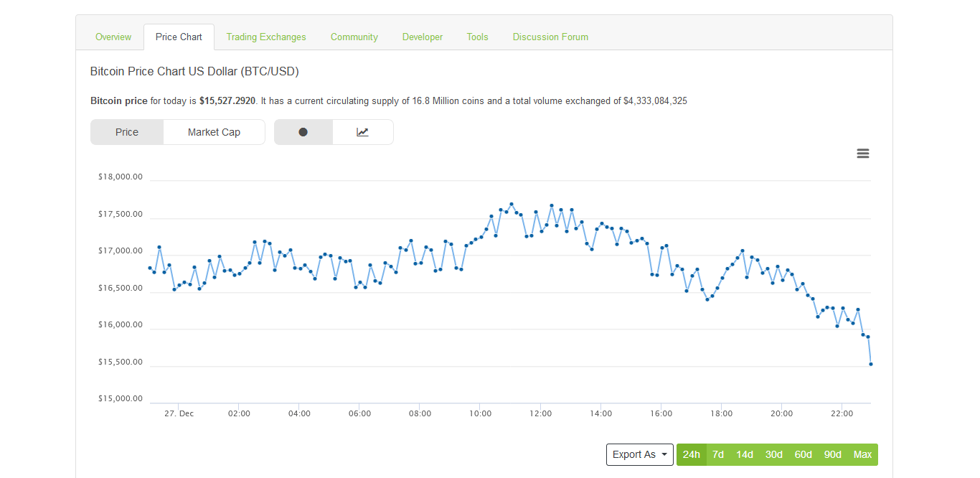
Task: Click the 12:00 x-axis label
Action: click(x=540, y=413)
